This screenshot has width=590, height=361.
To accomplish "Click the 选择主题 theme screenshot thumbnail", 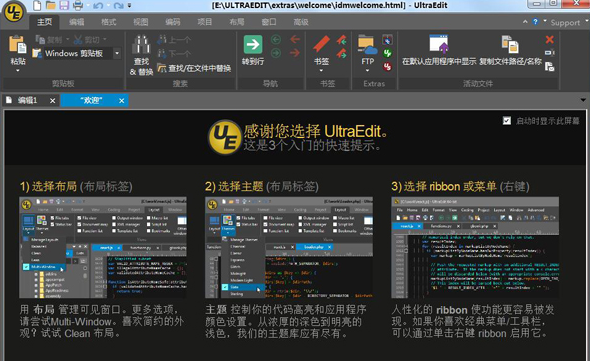I will [289, 247].
